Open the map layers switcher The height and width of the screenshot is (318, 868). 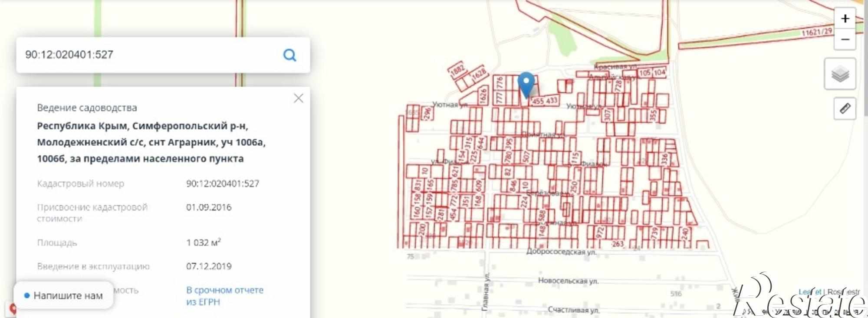(840, 74)
